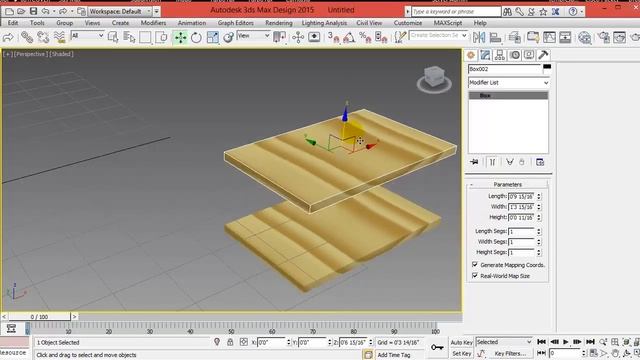Click the Unlink Selection tool
The width and height of the screenshot is (640, 360).
[x=43, y=37]
